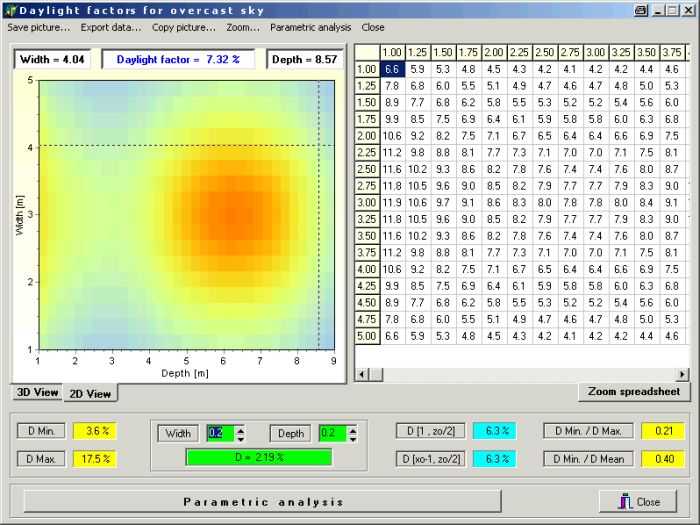The width and height of the screenshot is (700, 525).
Task: Maximize the Daylight factors window
Action: (x=672, y=10)
